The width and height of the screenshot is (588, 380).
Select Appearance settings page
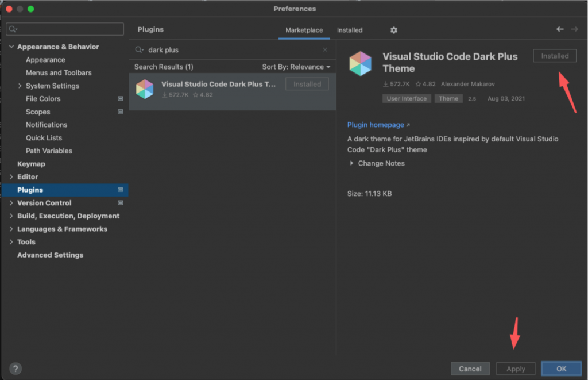tap(45, 60)
